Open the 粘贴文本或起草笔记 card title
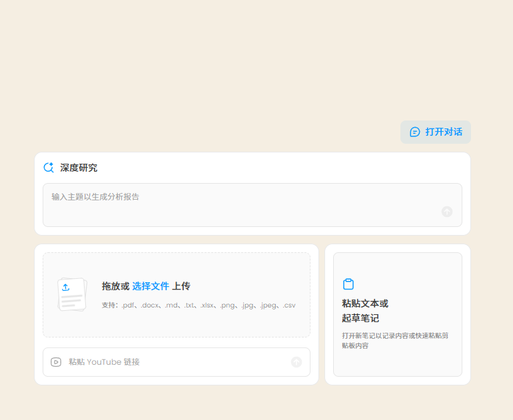The width and height of the screenshot is (513, 420). point(365,304)
